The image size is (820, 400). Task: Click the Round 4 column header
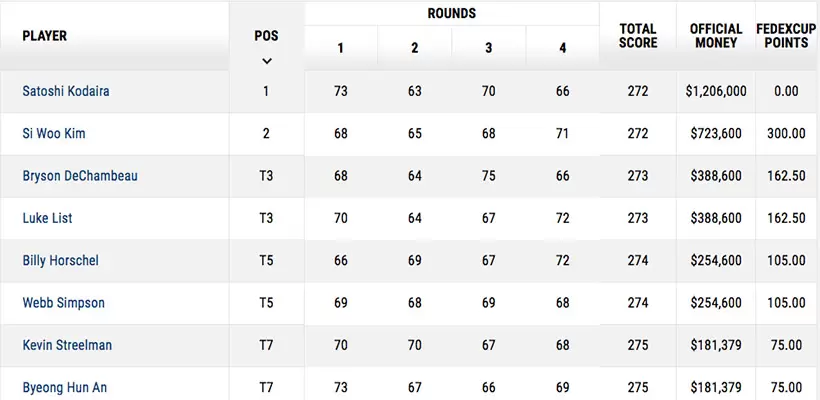pos(562,48)
